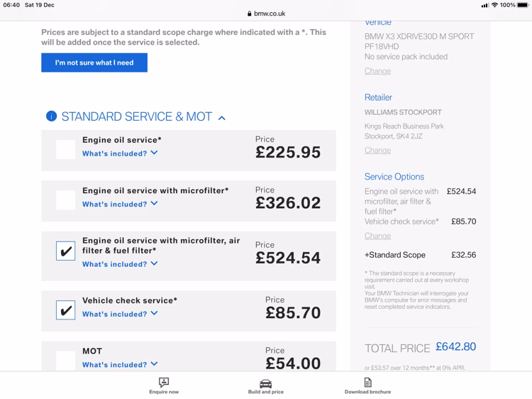The height and width of the screenshot is (399, 532).
Task: Click Change link under Retailer address
Action: point(377,151)
